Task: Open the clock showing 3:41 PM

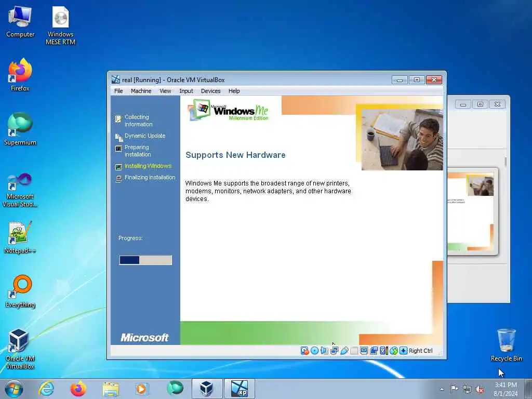Action: [506, 389]
